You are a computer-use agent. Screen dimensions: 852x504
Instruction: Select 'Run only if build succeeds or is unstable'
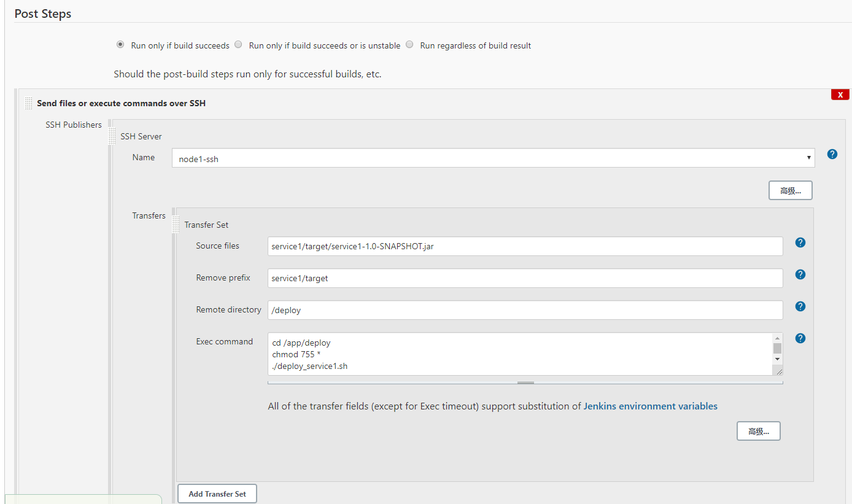(x=238, y=44)
